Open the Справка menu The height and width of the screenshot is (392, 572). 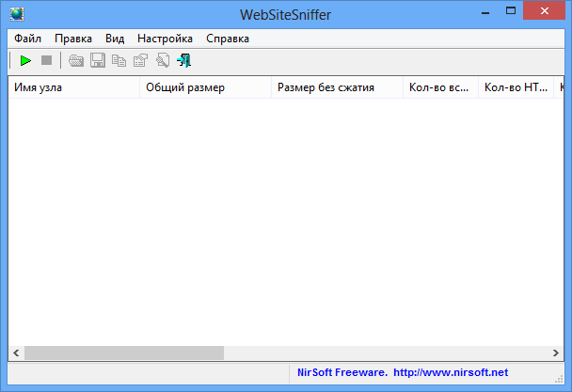[x=228, y=39]
